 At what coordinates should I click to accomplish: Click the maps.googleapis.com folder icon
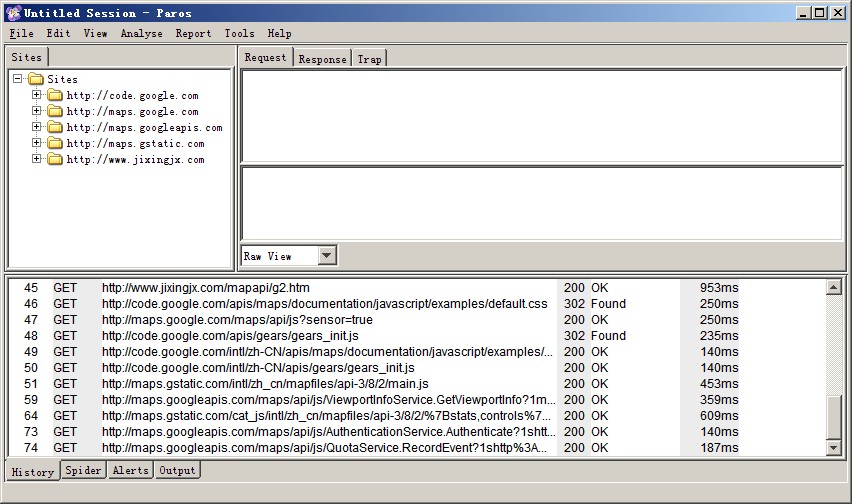[55, 128]
